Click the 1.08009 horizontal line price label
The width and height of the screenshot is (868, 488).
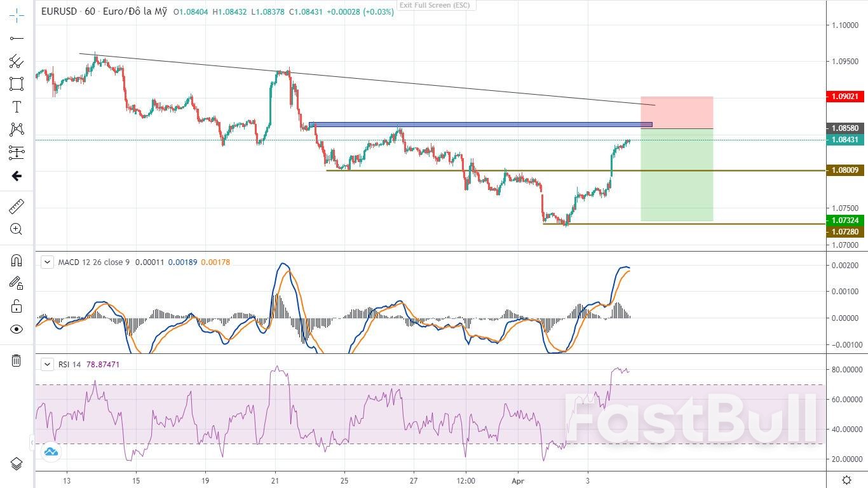click(x=844, y=170)
